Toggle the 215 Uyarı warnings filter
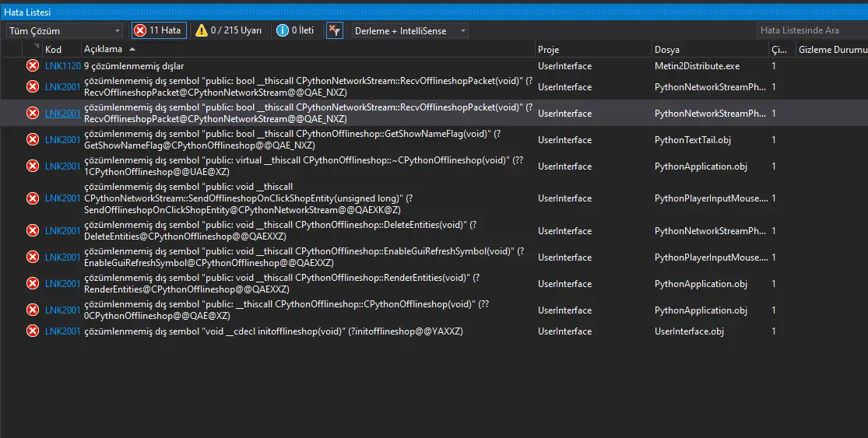The image size is (868, 438). [x=228, y=30]
